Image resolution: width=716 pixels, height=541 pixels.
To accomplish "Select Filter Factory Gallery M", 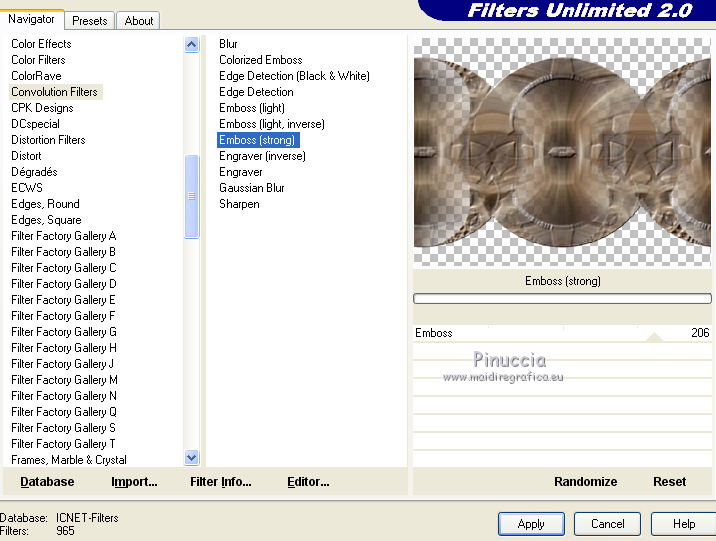I will pyautogui.click(x=63, y=380).
